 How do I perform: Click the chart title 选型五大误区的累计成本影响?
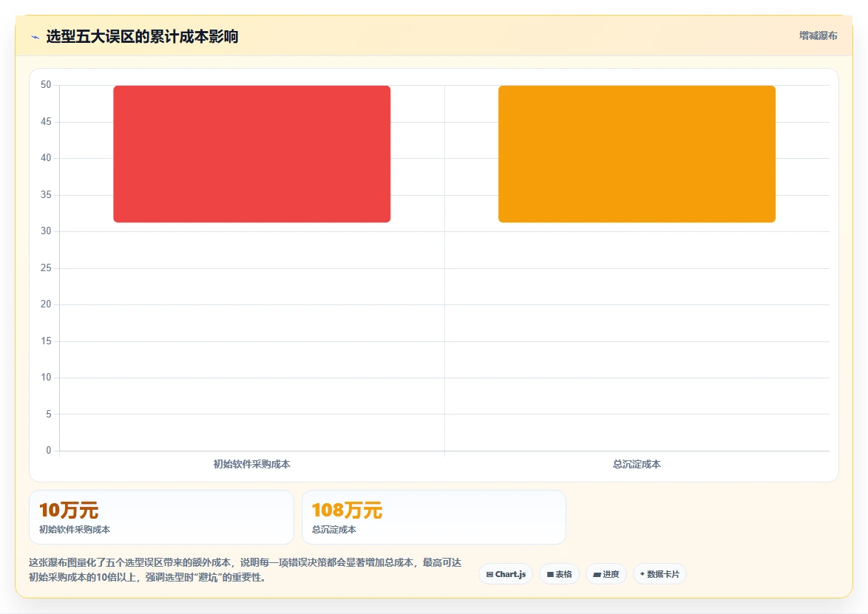tap(142, 36)
